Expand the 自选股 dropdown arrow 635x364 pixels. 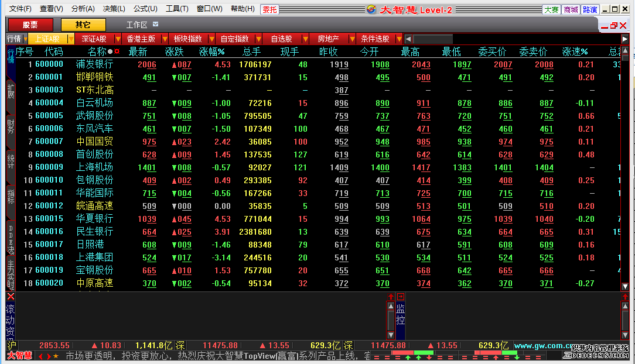pos(305,39)
